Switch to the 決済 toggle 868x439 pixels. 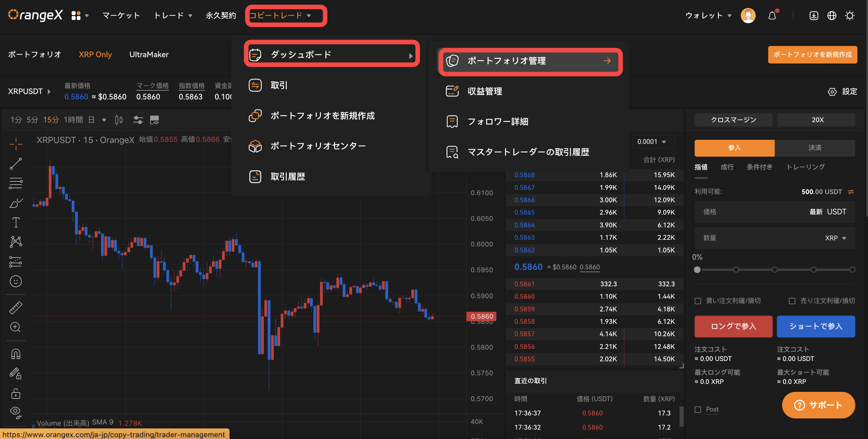click(x=814, y=148)
